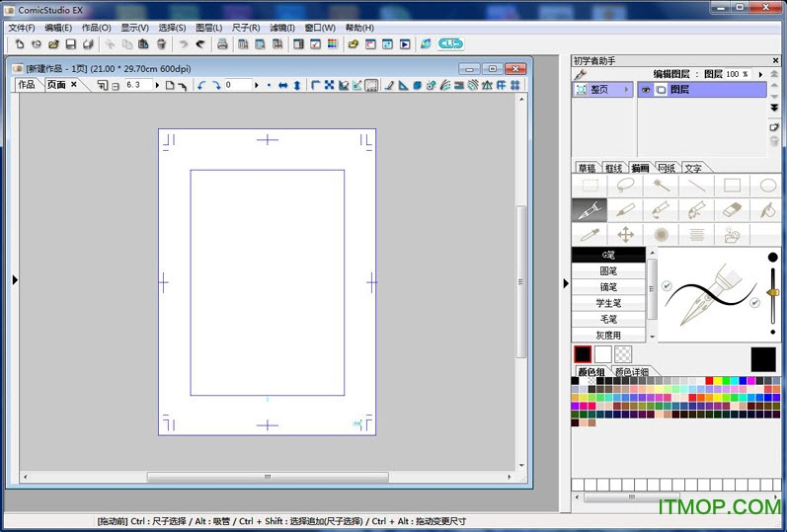This screenshot has width=787, height=532.
Task: Select the Line drawing tool
Action: (697, 186)
